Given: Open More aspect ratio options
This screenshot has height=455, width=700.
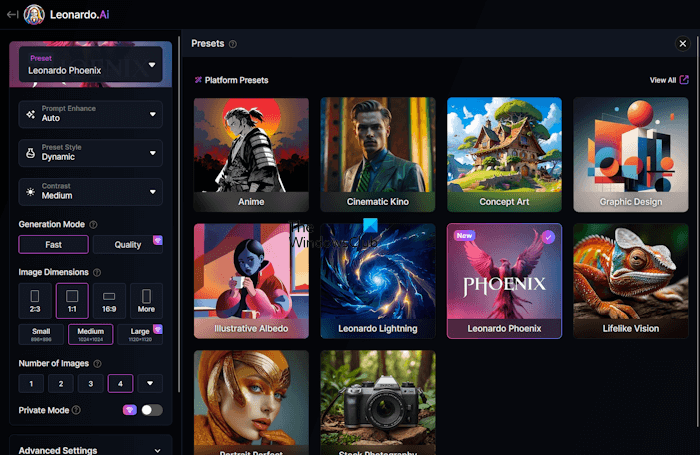Looking at the screenshot, I should [x=146, y=301].
